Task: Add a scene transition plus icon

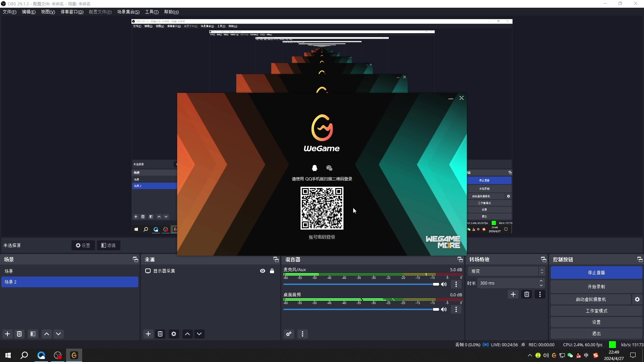Action: (x=513, y=294)
